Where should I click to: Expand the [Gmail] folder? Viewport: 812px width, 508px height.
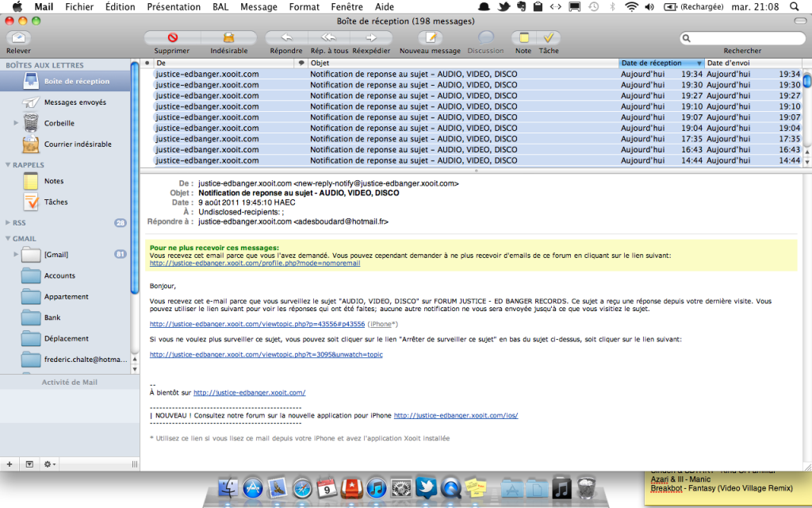click(x=16, y=255)
